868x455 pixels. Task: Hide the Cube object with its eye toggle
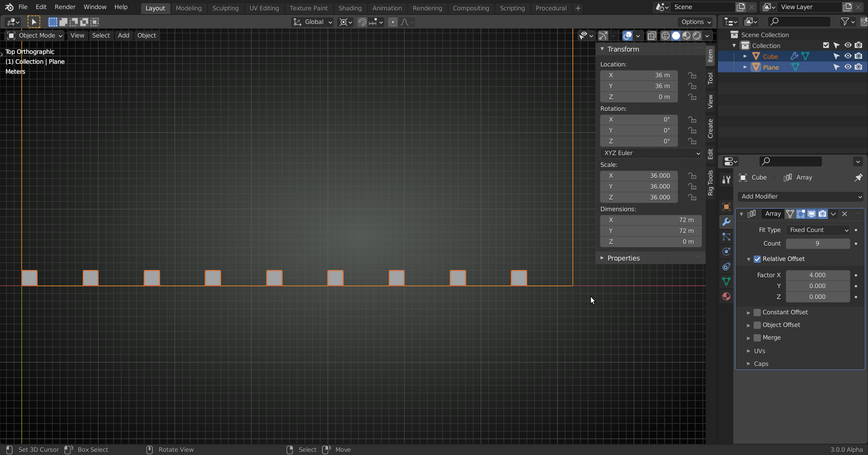pyautogui.click(x=848, y=56)
